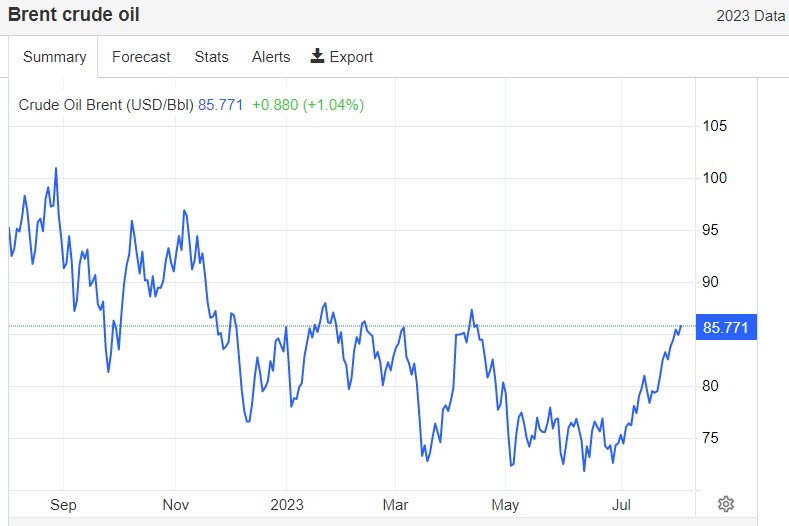Click the Sep label on time axis

[x=63, y=505]
